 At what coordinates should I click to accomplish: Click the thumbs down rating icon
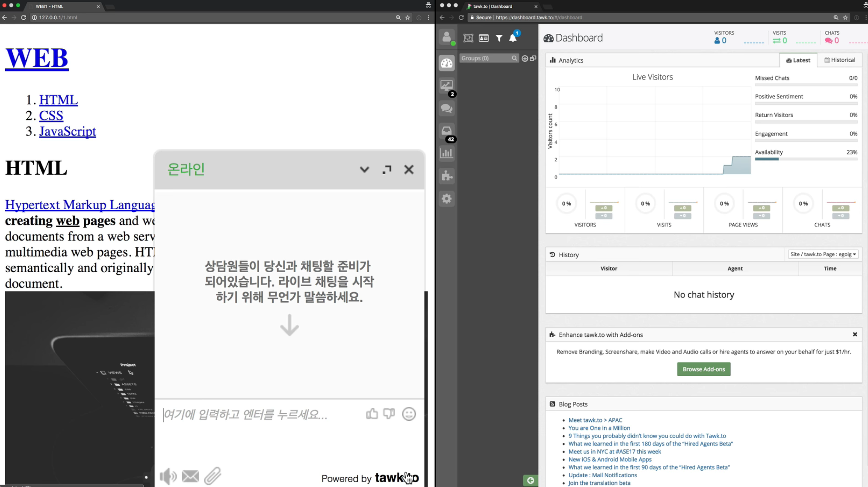click(x=389, y=414)
